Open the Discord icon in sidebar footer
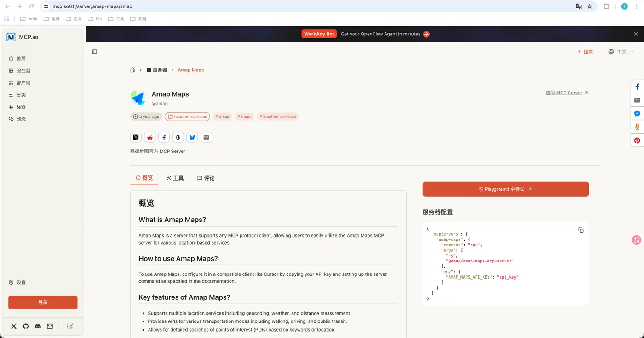 coord(38,326)
